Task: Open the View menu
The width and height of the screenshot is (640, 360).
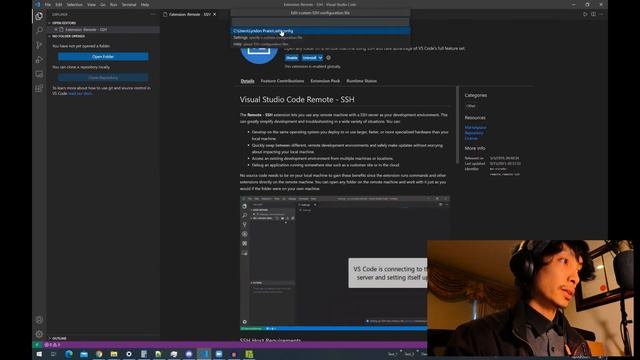Action: (x=91, y=4)
